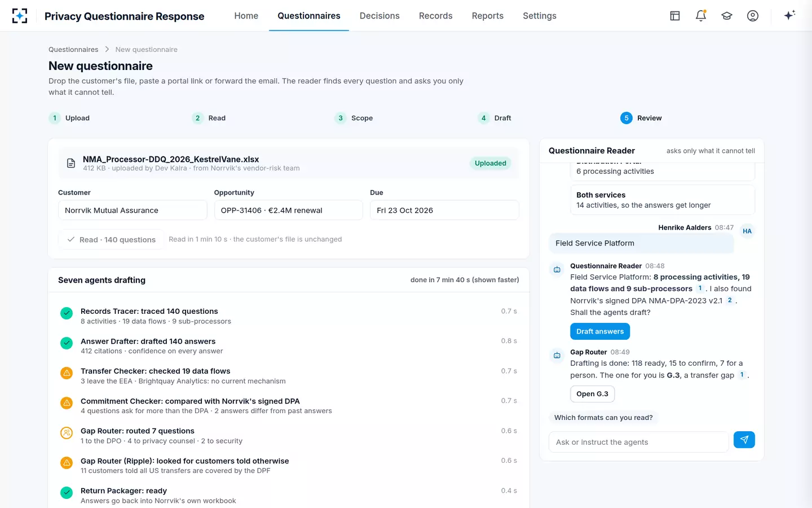This screenshot has width=812, height=508.
Task: Click the 'Ask or instruct the agents' input
Action: [x=639, y=442]
